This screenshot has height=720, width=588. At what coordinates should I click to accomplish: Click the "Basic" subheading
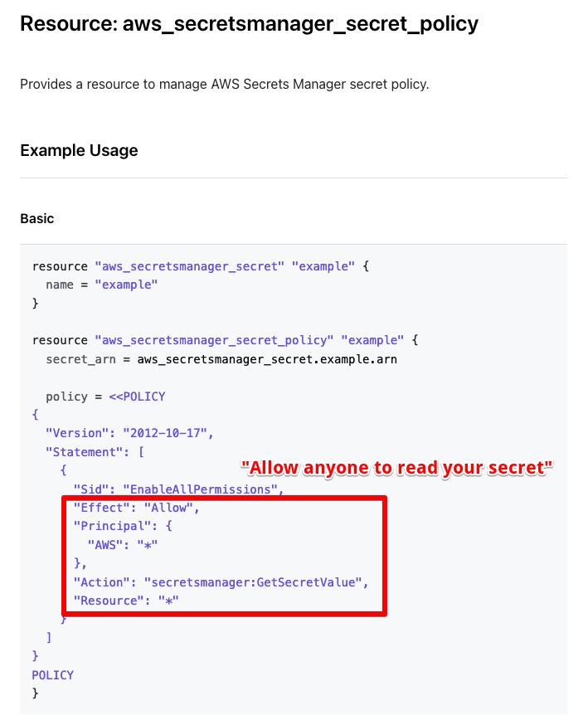click(x=36, y=219)
